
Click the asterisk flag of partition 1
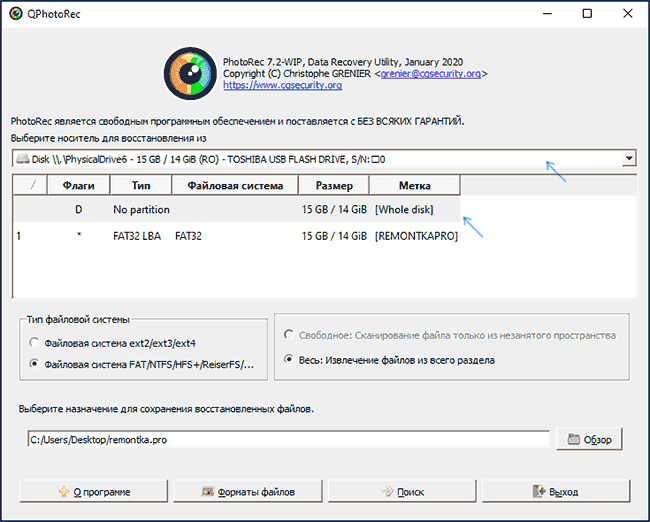(79, 235)
